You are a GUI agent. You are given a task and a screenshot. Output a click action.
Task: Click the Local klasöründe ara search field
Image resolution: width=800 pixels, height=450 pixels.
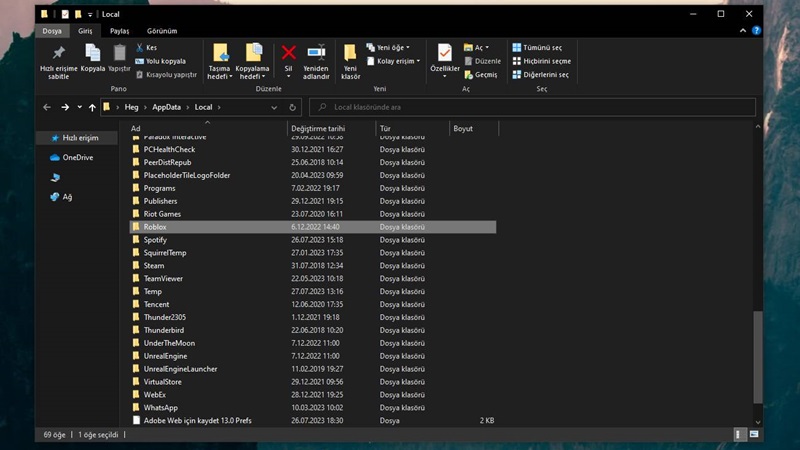[x=532, y=107]
